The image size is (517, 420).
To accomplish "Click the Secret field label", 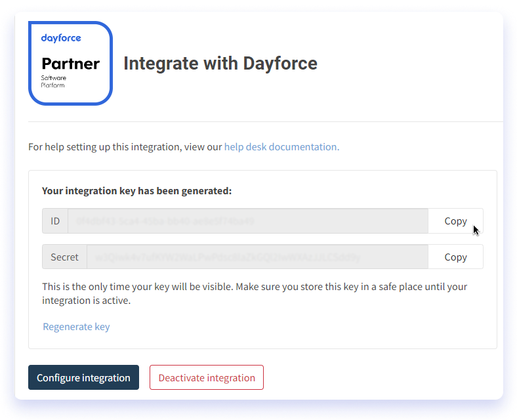I will click(x=64, y=257).
